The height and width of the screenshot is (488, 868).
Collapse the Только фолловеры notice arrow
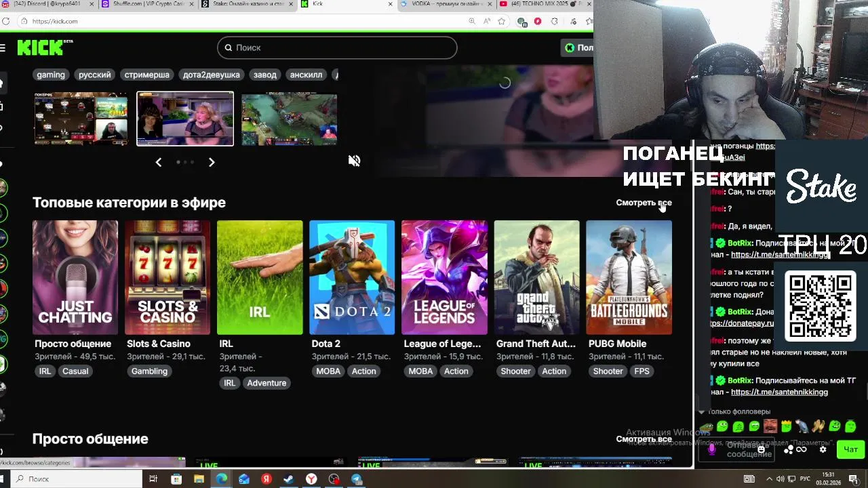coord(702,411)
